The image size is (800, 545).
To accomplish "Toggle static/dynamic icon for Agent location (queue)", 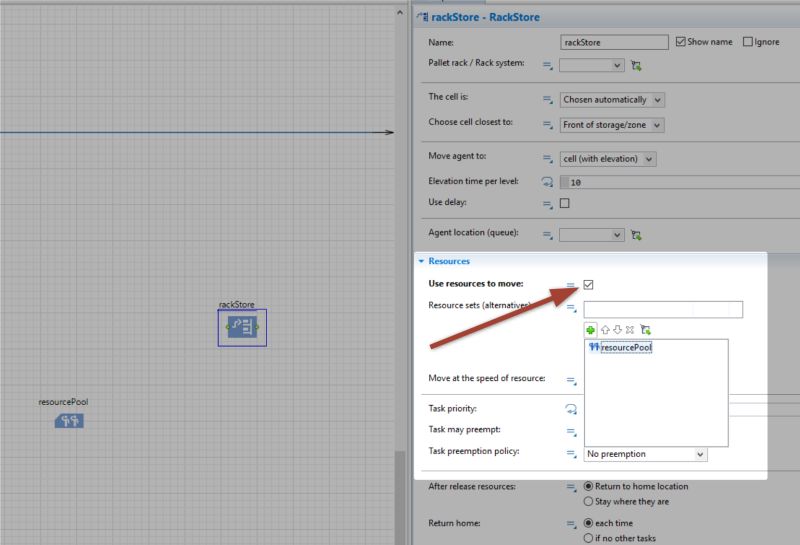I will pyautogui.click(x=547, y=235).
